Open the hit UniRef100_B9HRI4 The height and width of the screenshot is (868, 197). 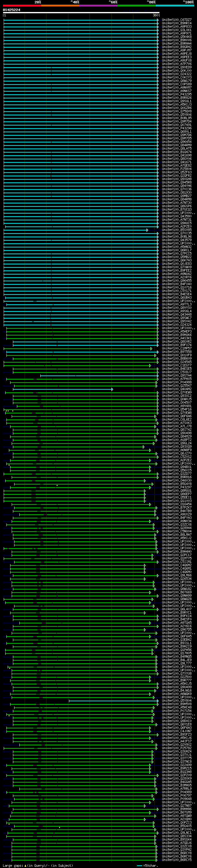(177, 23)
